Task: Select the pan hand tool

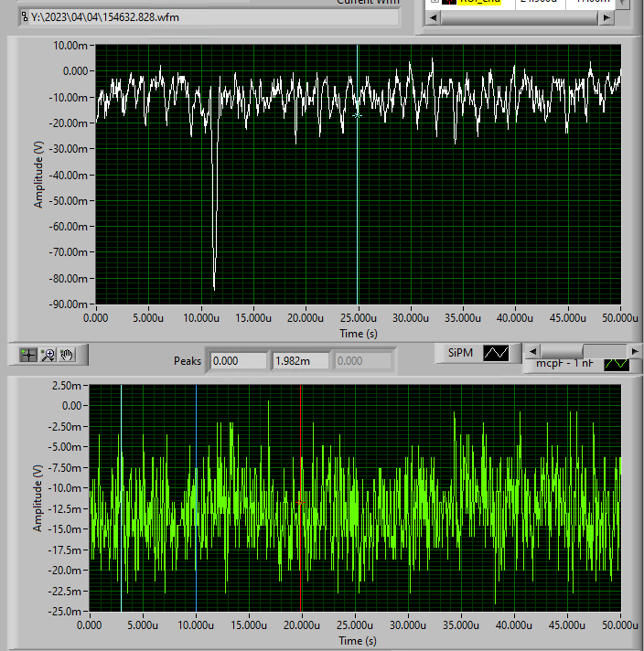Action: coord(68,355)
